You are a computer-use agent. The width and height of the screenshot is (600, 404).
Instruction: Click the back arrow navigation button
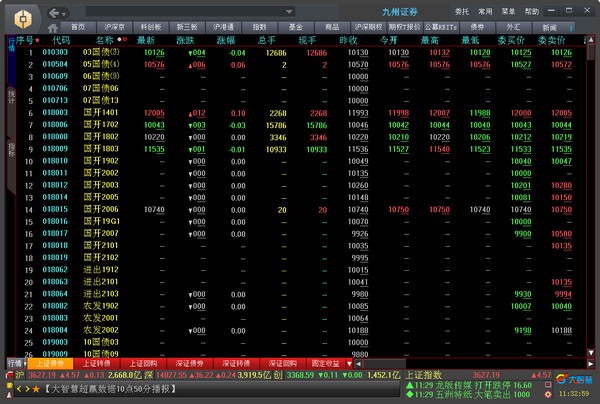pyautogui.click(x=54, y=13)
